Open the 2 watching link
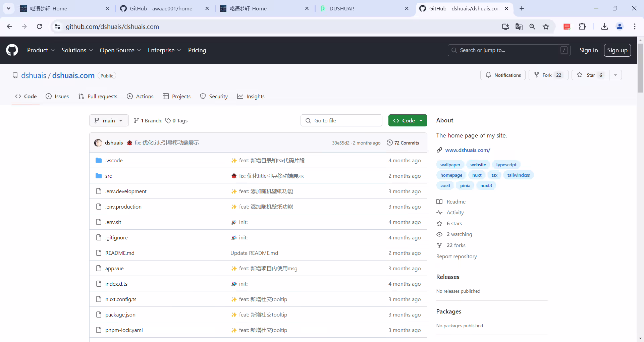 click(x=459, y=234)
